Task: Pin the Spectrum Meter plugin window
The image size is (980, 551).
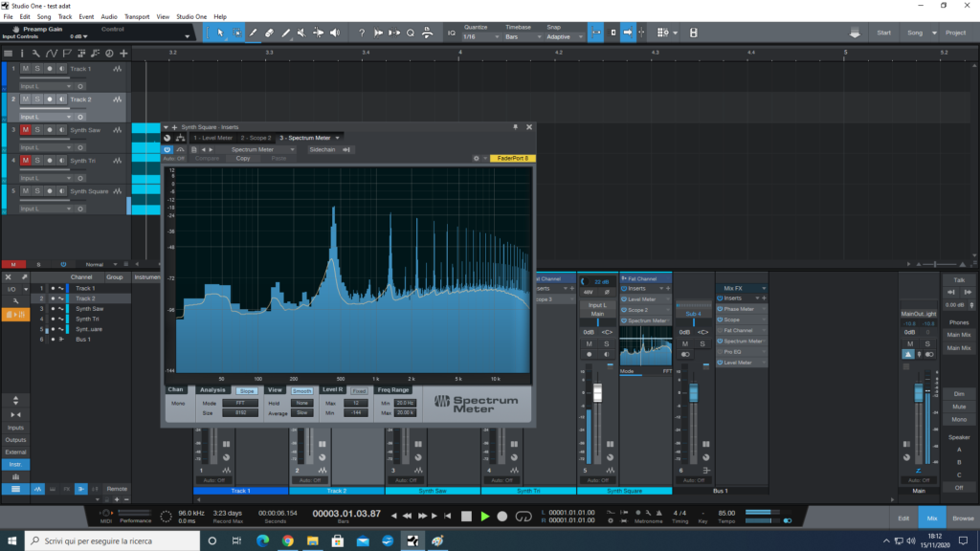Action: pos(516,127)
